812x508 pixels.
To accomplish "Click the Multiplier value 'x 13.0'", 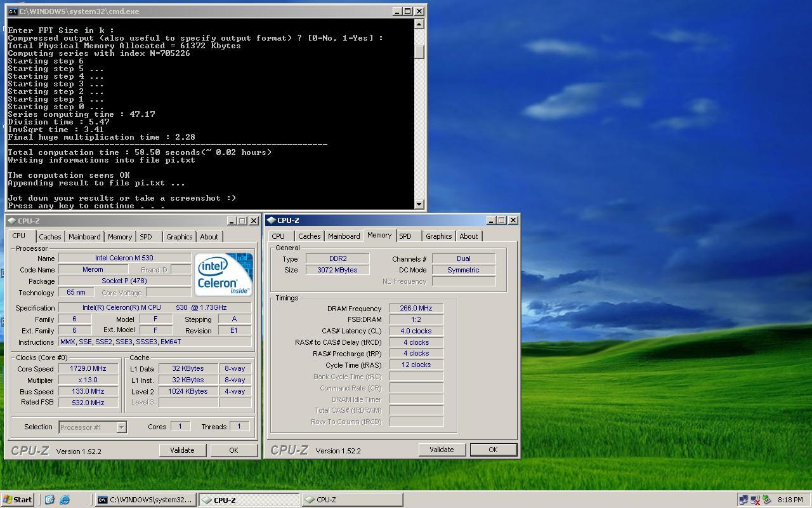I will (x=88, y=380).
